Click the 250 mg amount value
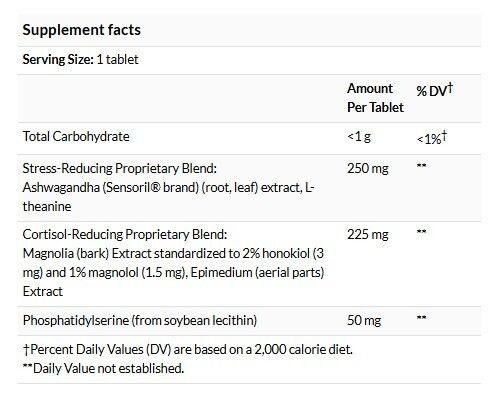This screenshot has height=406, width=495. [368, 168]
